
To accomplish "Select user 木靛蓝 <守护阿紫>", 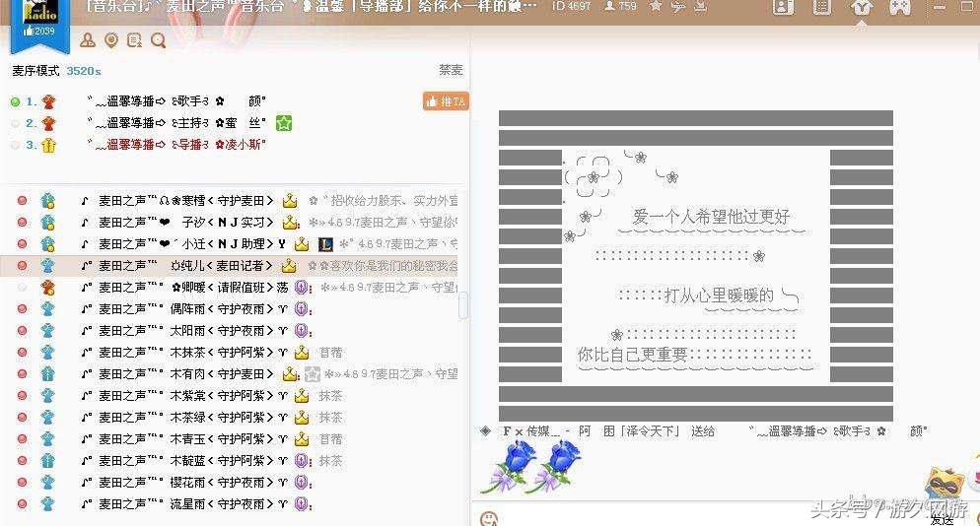I will point(184,460).
